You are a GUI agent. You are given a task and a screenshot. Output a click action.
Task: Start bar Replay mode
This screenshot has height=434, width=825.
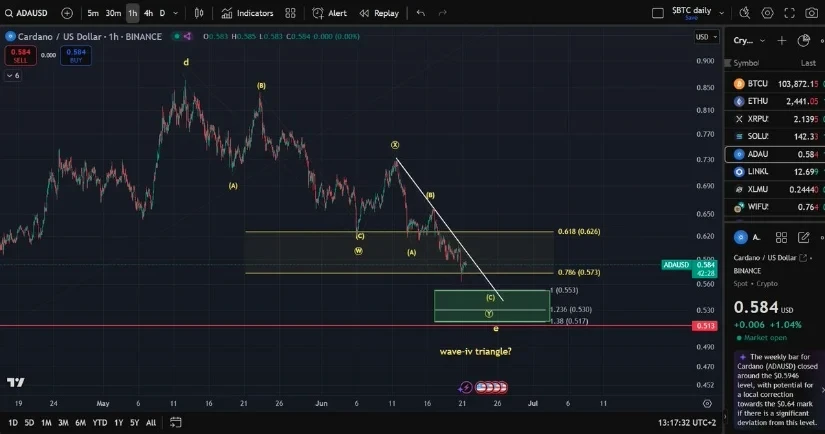[x=379, y=13]
